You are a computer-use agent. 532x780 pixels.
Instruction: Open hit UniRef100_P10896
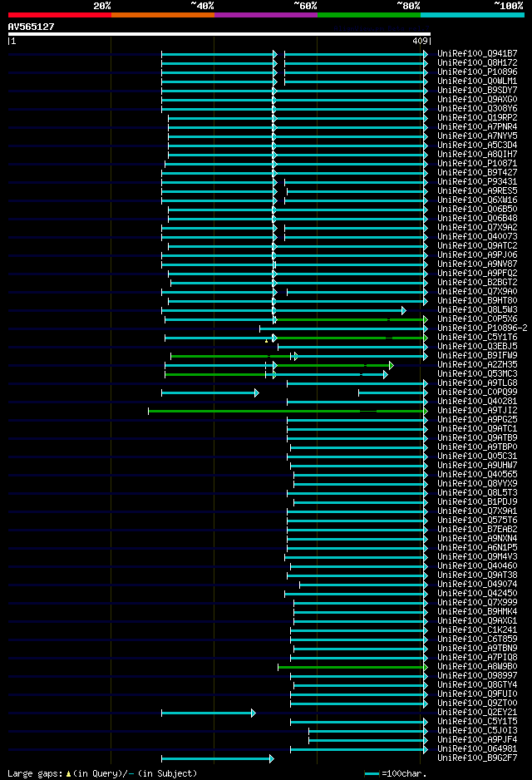[477, 72]
